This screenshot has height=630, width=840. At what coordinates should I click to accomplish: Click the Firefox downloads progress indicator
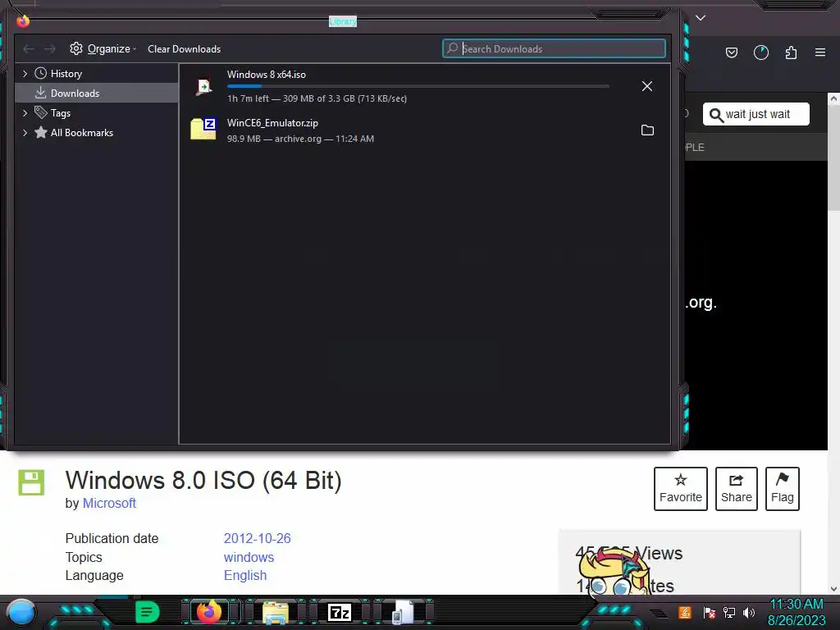click(760, 52)
